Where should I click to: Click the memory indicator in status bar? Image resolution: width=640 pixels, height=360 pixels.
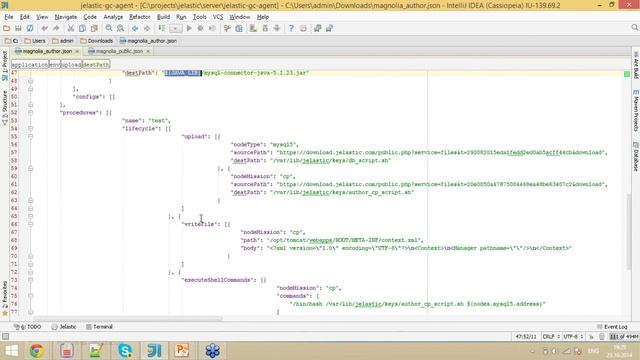pyautogui.click(x=624, y=337)
